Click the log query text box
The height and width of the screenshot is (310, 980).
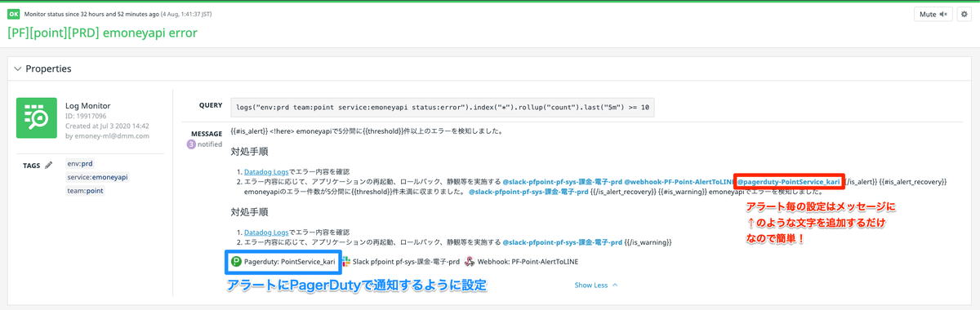[442, 108]
